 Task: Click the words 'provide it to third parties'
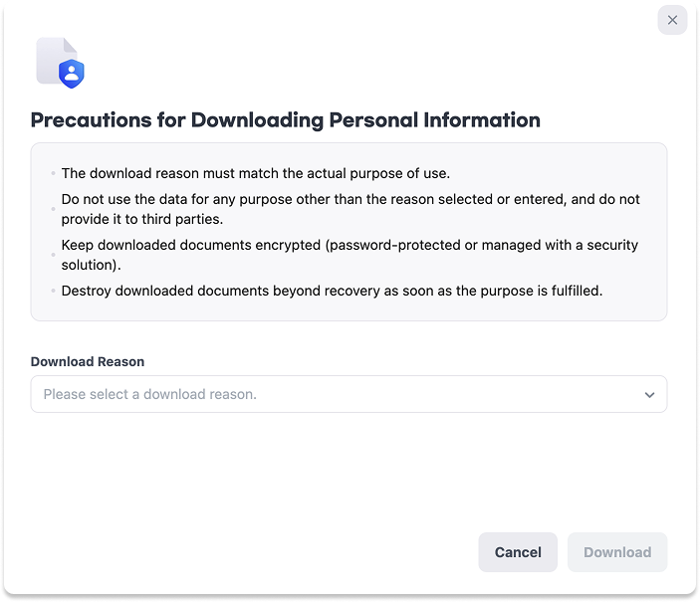[x=142, y=219]
